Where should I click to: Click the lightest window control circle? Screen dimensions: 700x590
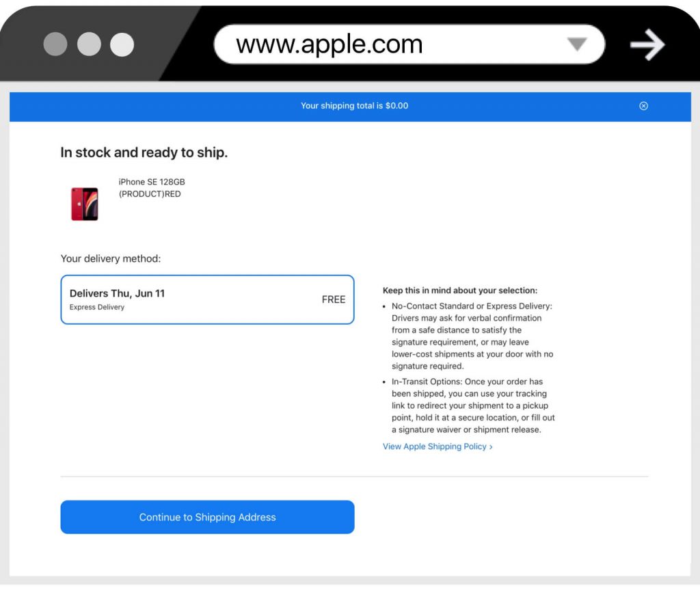pyautogui.click(x=122, y=44)
